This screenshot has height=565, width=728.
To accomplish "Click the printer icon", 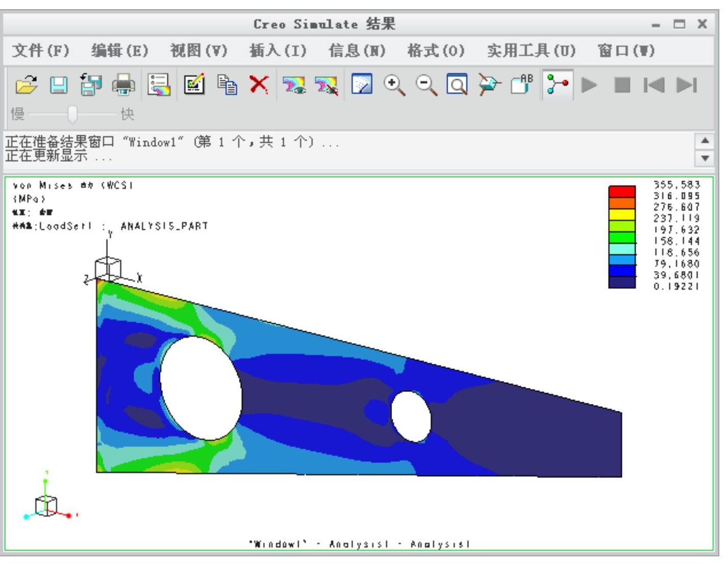I will (x=123, y=85).
